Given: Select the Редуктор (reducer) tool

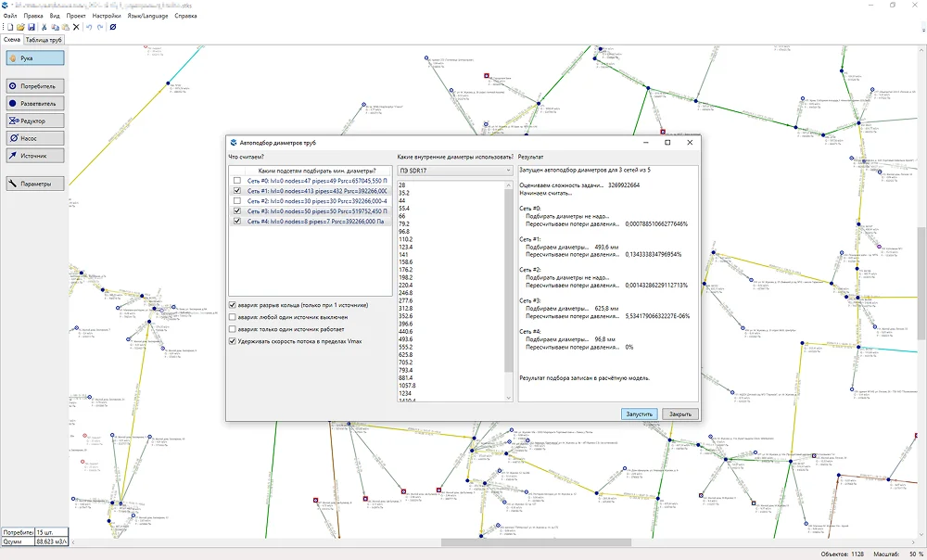Looking at the screenshot, I should point(35,121).
